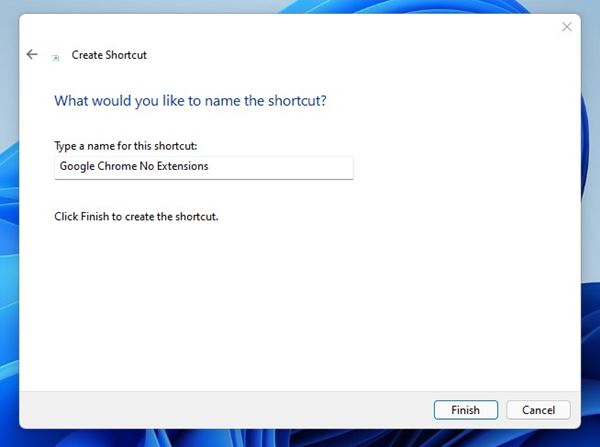Click the desktop wallpaper left of the dialog
This screenshot has width=600, height=447.
tap(10, 250)
